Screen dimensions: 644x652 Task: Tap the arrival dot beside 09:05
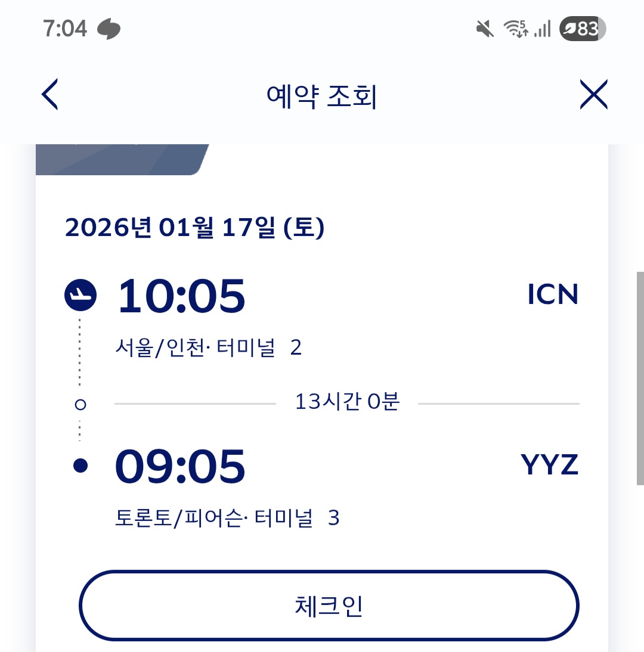(x=80, y=466)
